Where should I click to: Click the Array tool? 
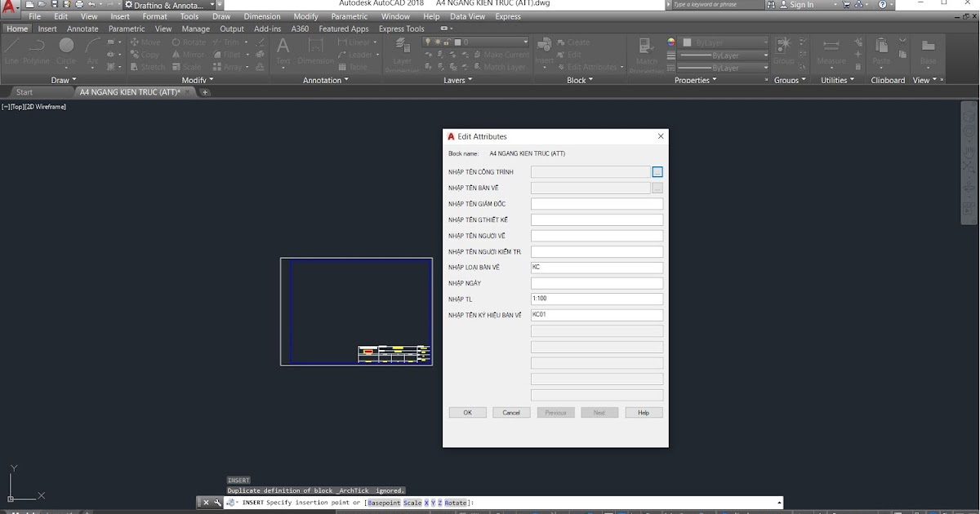pyautogui.click(x=228, y=67)
